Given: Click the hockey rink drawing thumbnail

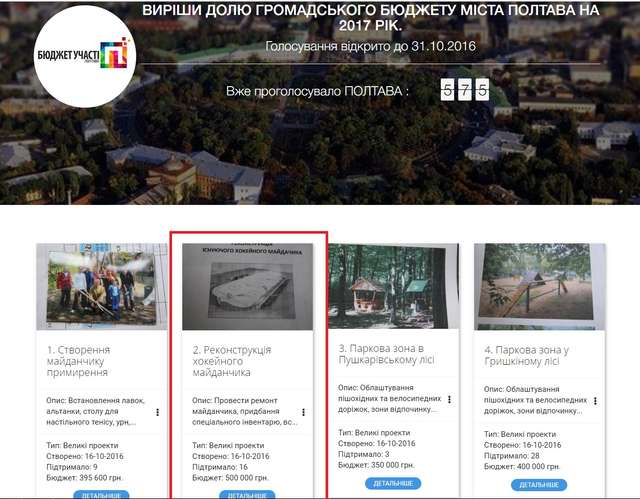Looking at the screenshot, I should click(x=247, y=286).
